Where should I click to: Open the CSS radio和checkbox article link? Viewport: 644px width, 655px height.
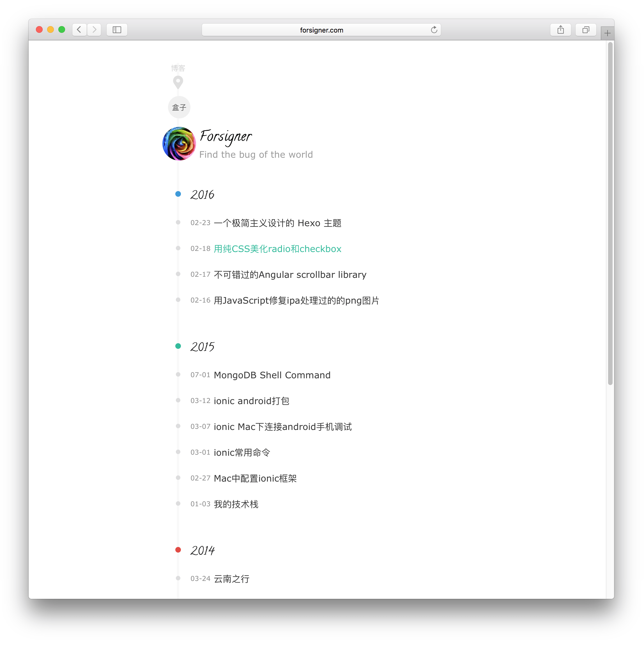[x=277, y=249]
